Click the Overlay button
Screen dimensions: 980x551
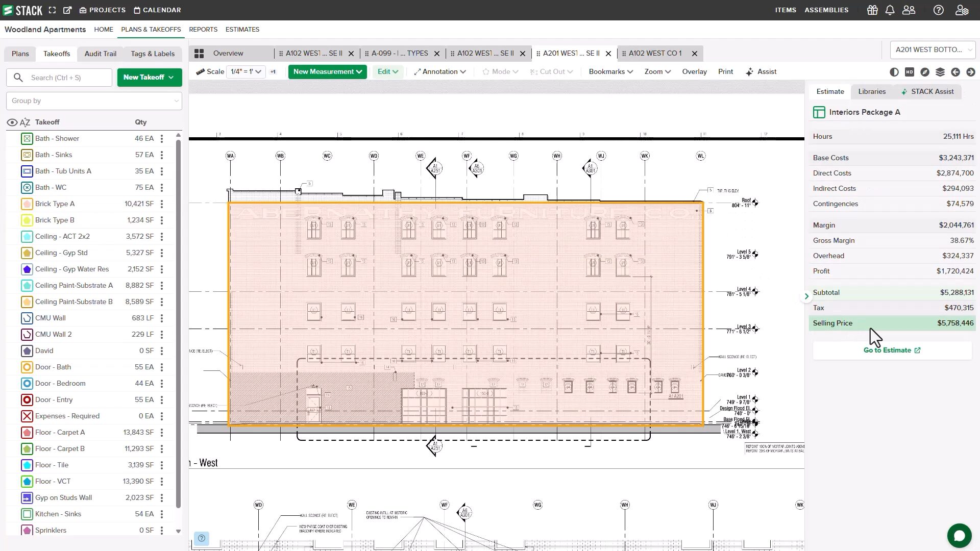[694, 72]
